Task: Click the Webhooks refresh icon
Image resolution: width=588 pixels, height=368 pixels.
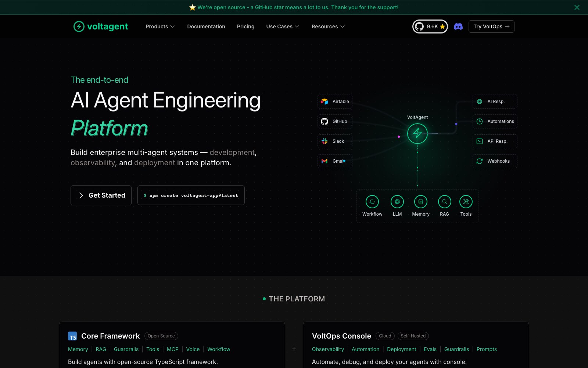Action: [x=480, y=161]
